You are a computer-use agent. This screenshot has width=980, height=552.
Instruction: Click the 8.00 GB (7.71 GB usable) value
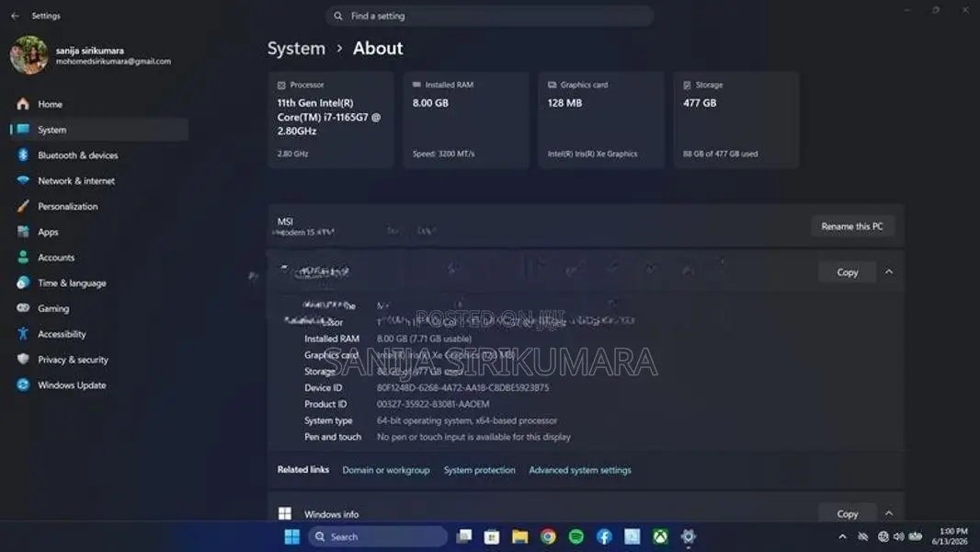coord(425,339)
